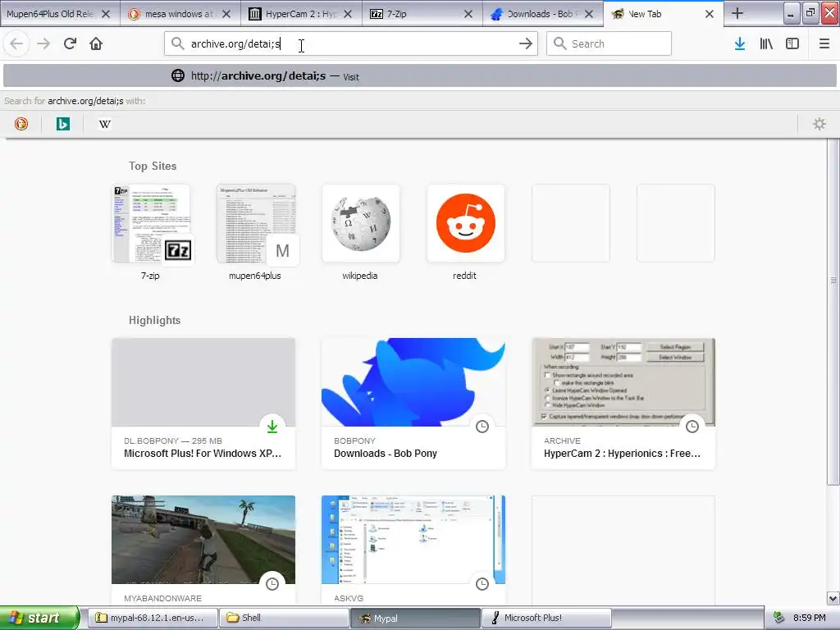Close the Mupen64Plus Old Releases tab

106,14
